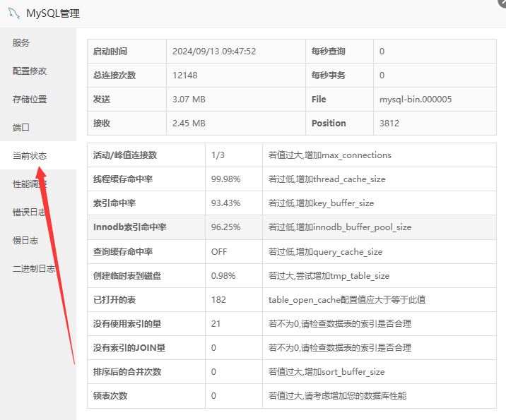Click the table_open_cache hint text

347,300
